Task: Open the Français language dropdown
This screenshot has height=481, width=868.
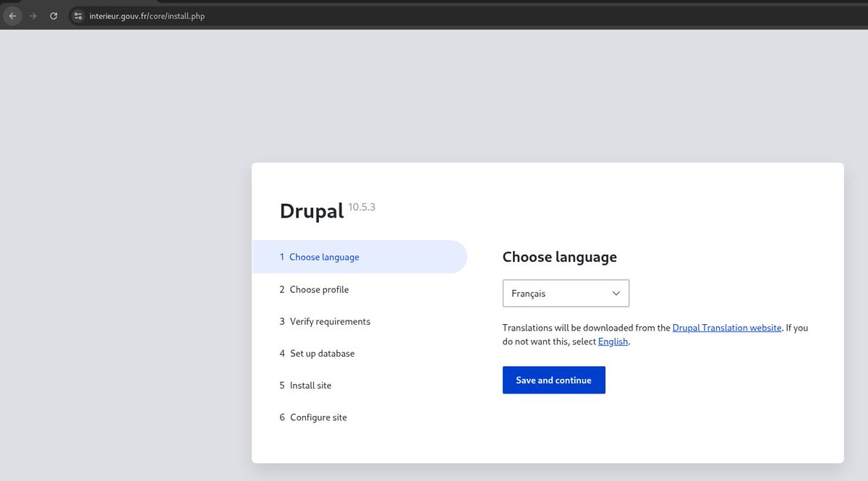Action: 566,294
